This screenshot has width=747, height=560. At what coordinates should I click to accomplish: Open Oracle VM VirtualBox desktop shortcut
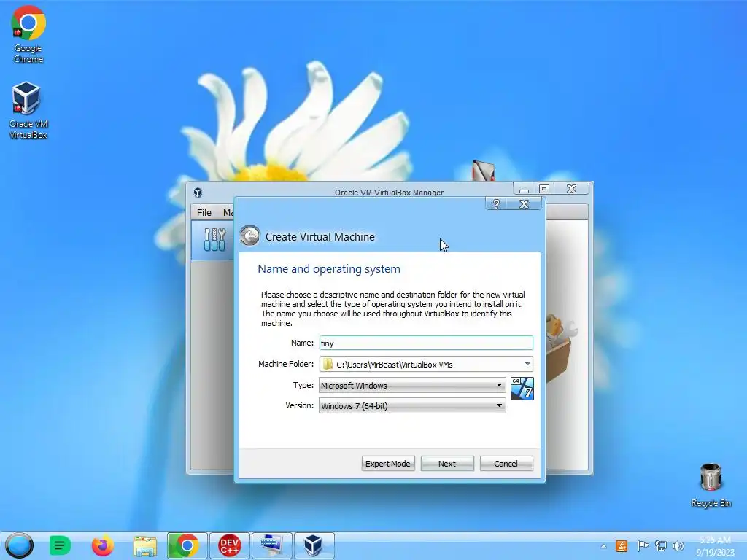28,110
